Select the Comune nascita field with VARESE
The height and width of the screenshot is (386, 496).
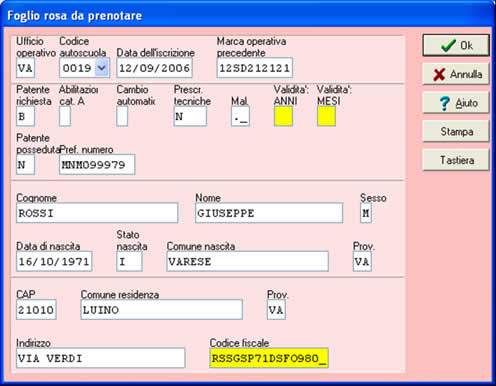click(x=247, y=261)
